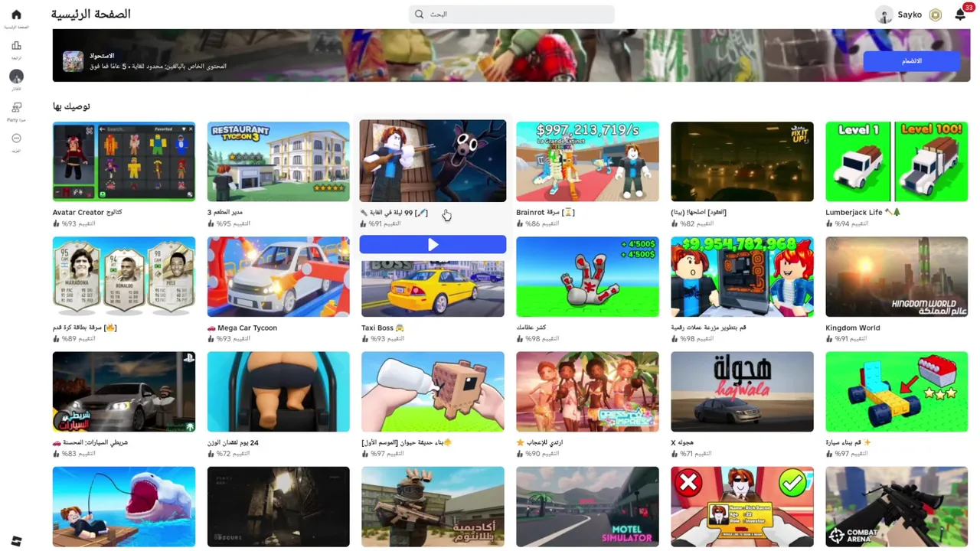Open the Brainrot game thumbnail
The height and width of the screenshot is (551, 980).
click(587, 161)
